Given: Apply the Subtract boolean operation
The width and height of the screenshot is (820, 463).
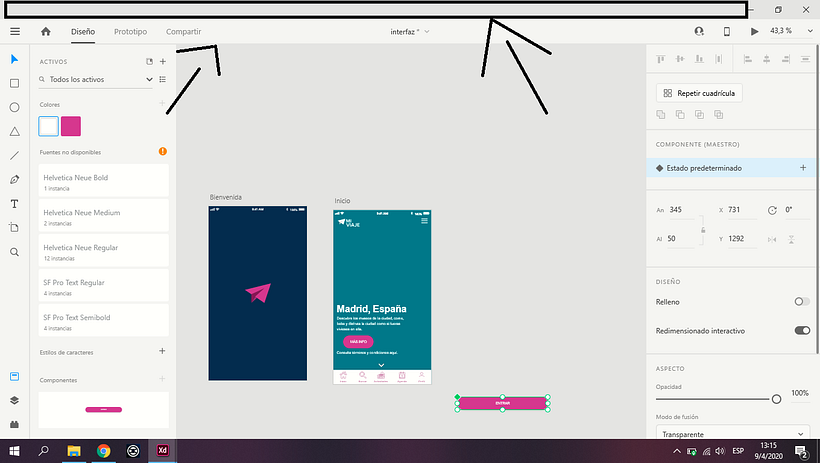Looking at the screenshot, I should pos(680,114).
